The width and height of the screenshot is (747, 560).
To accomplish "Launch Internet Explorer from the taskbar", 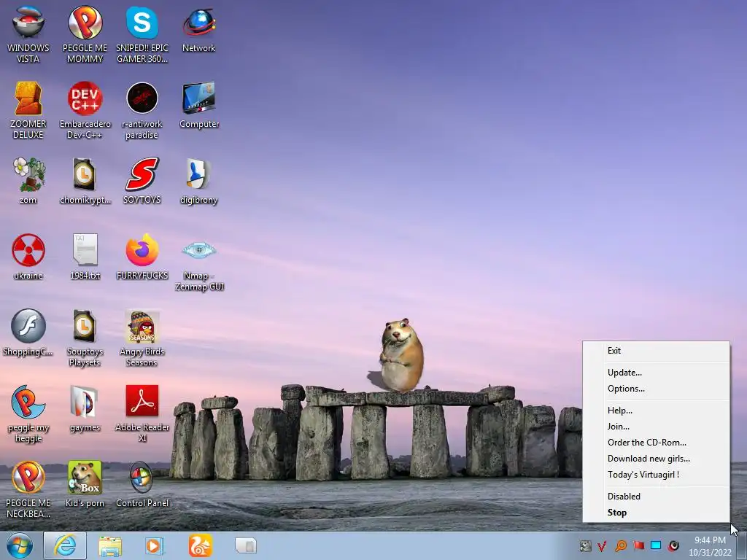I will click(65, 545).
